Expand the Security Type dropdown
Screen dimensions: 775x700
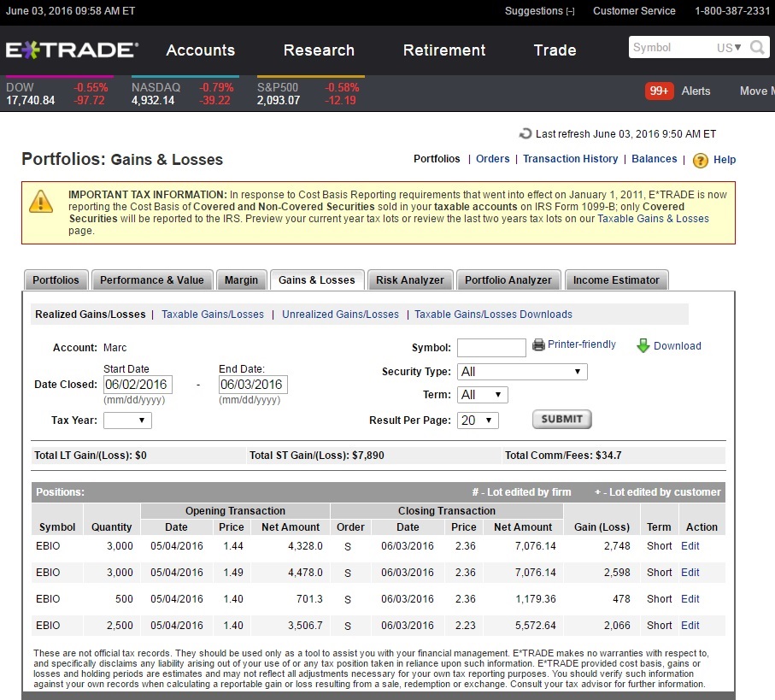522,372
